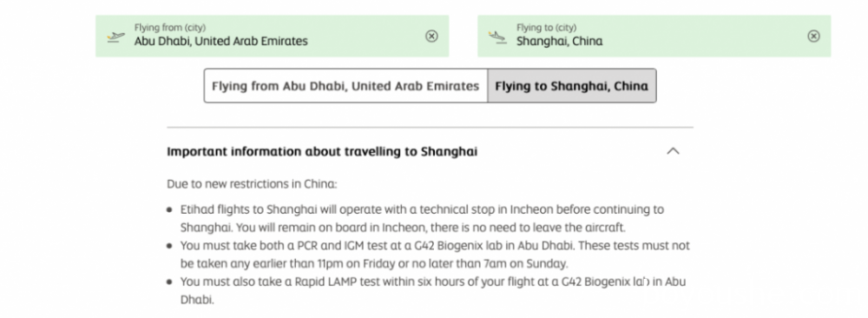The height and width of the screenshot is (318, 868).
Task: Click the Incheon technical stop bullet text
Action: point(422,218)
